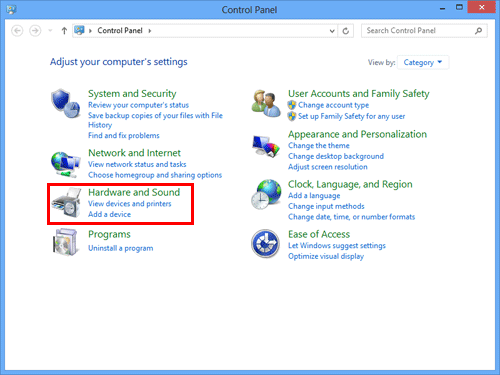Viewport: 500px width, 375px height.
Task: Open Network and Internet heading
Action: [x=134, y=153]
